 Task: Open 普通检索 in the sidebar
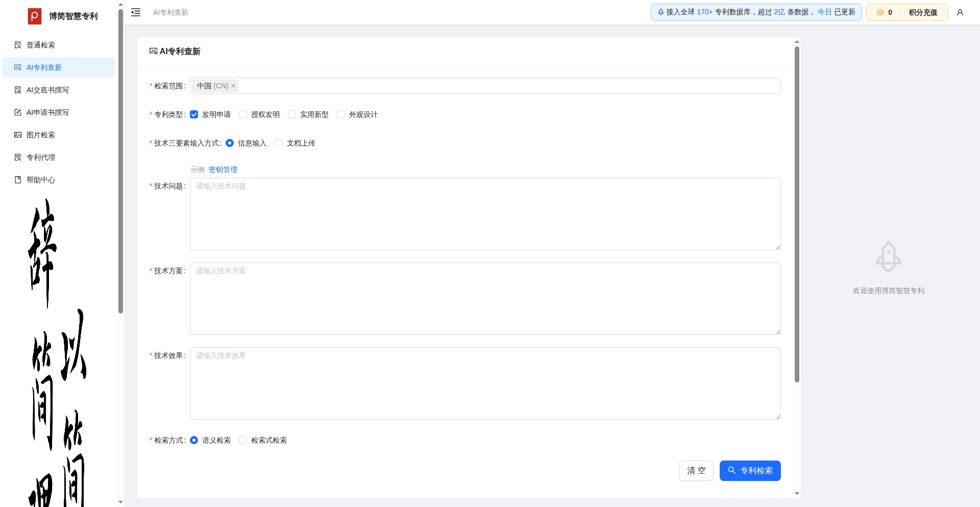coord(41,45)
